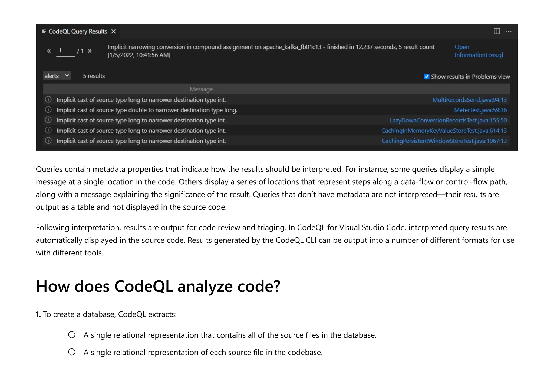Viewport: 554px width, 392px height.
Task: Open InformationLoss.ql query link
Action: [479, 51]
